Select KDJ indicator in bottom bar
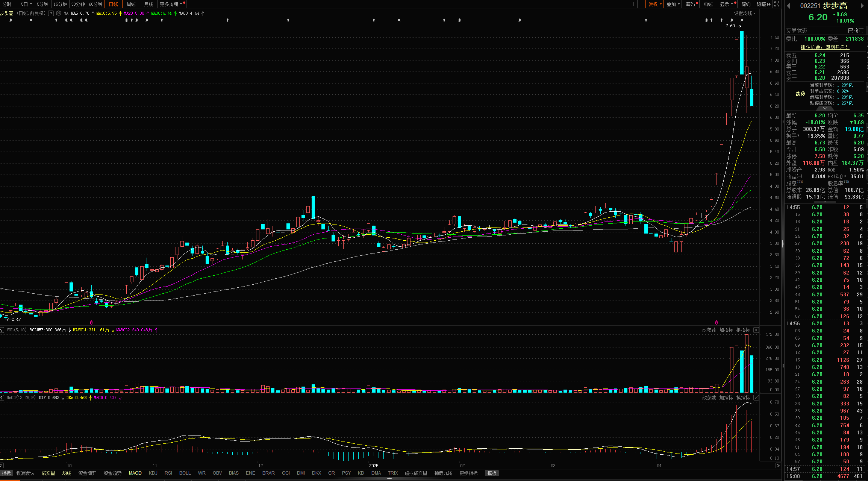 point(153,473)
